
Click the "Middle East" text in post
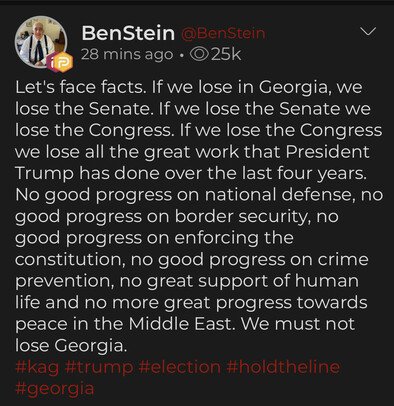[180, 324]
